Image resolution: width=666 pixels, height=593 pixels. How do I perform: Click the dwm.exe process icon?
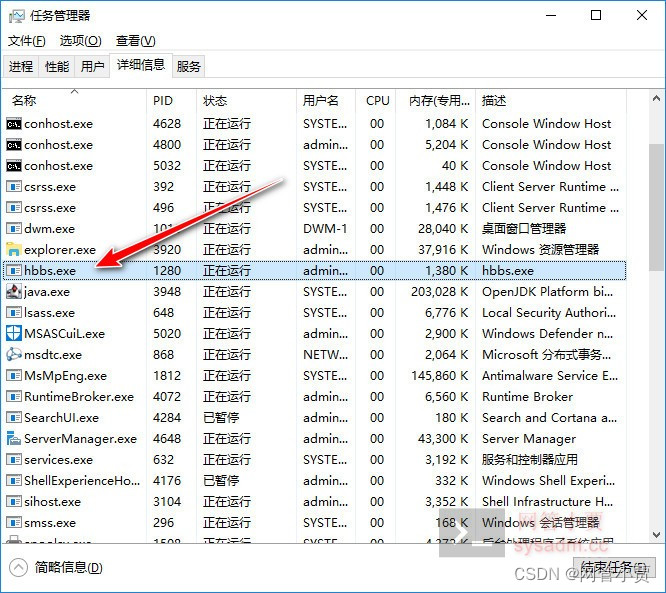(x=14, y=229)
